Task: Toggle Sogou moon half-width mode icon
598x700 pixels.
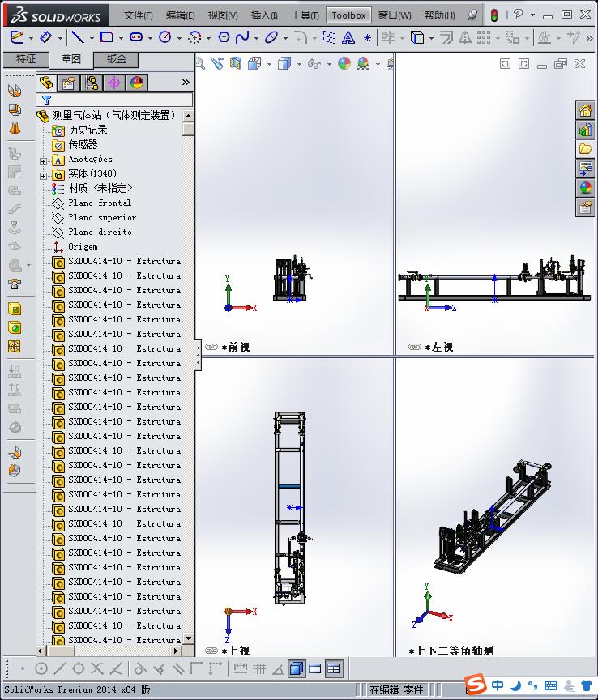Action: pos(516,685)
